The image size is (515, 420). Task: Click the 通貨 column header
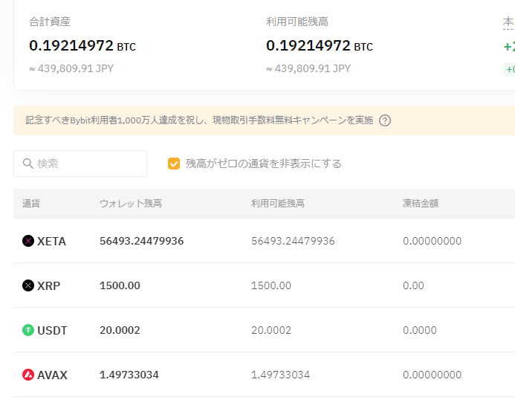(31, 204)
